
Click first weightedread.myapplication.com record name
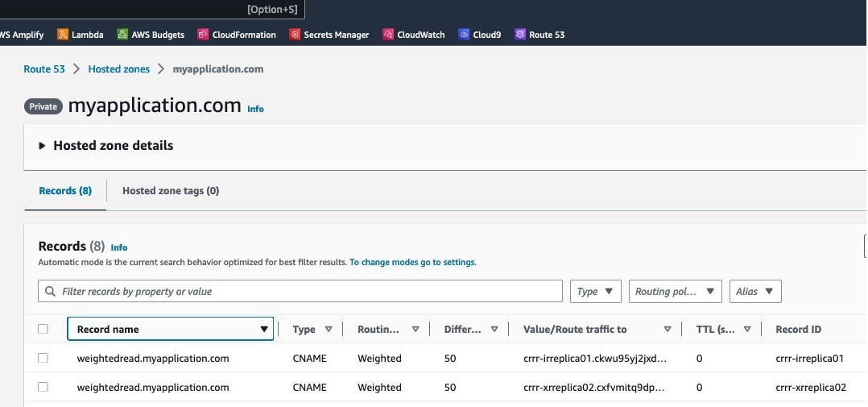[153, 359]
